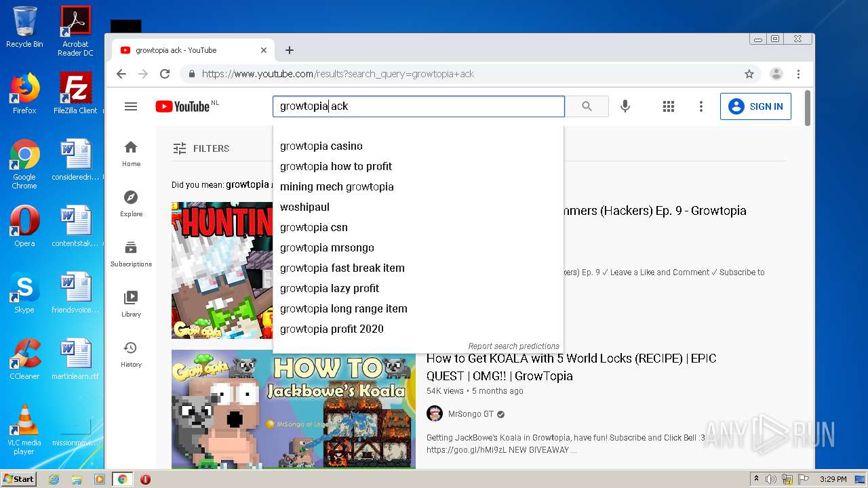Viewport: 868px width, 488px height.
Task: Select the Skype desktop icon
Action: pyautogui.click(x=24, y=293)
